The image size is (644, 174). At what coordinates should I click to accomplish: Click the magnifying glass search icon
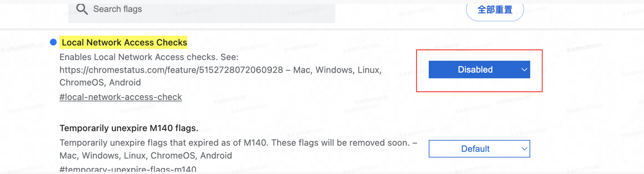point(82,9)
